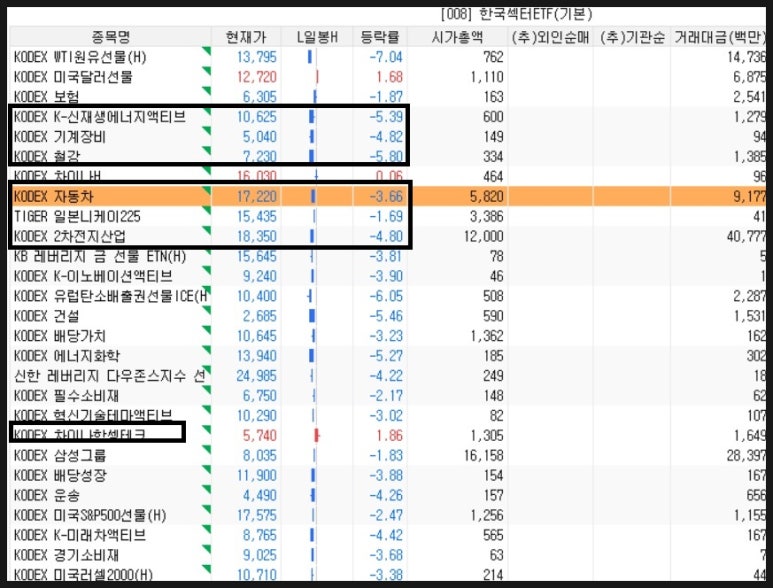Click the L일봉H column header
Image resolution: width=773 pixels, height=588 pixels.
click(x=316, y=37)
